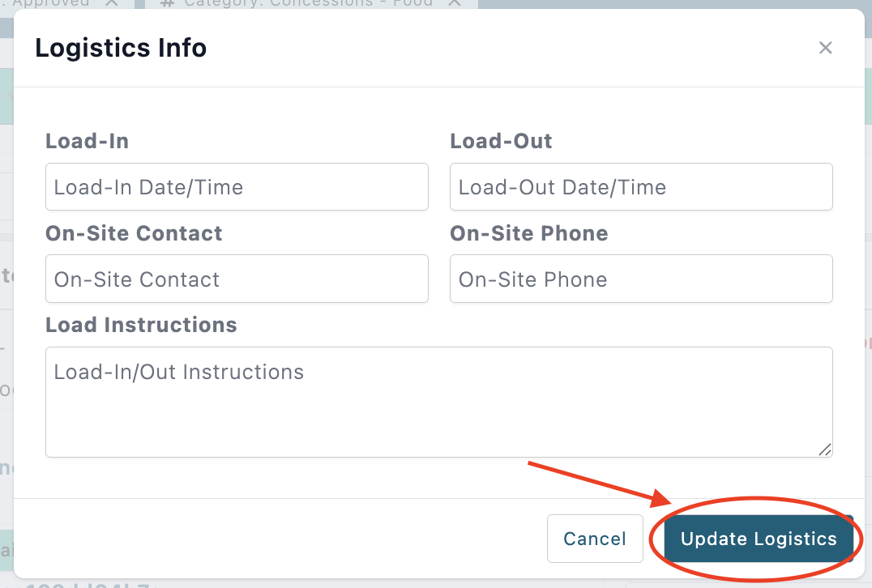
Task: Click into the On-Site Phone input
Action: click(641, 279)
